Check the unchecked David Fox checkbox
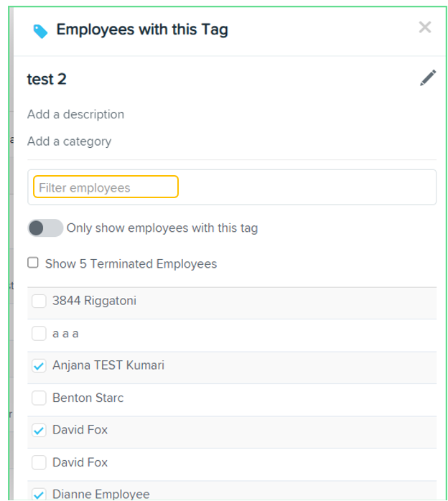The width and height of the screenshot is (448, 501). pyautogui.click(x=39, y=462)
